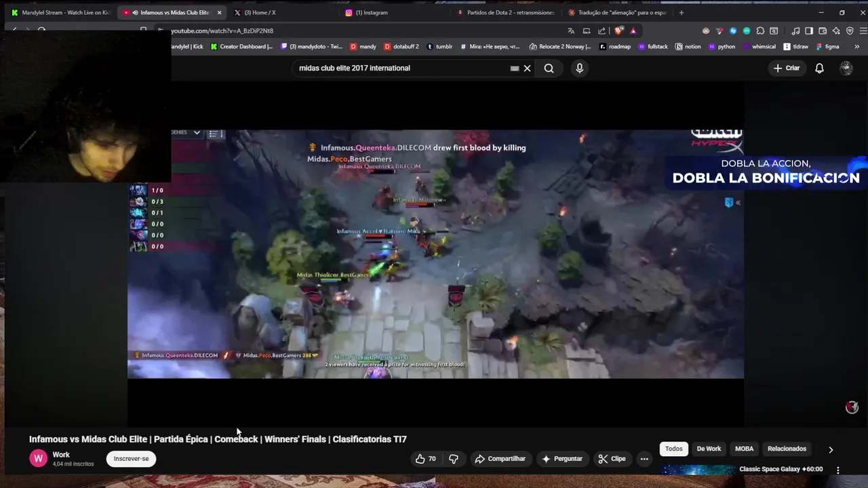Open the Relocate 2 Norway bookmark
The height and width of the screenshot is (488, 868).
coord(560,47)
